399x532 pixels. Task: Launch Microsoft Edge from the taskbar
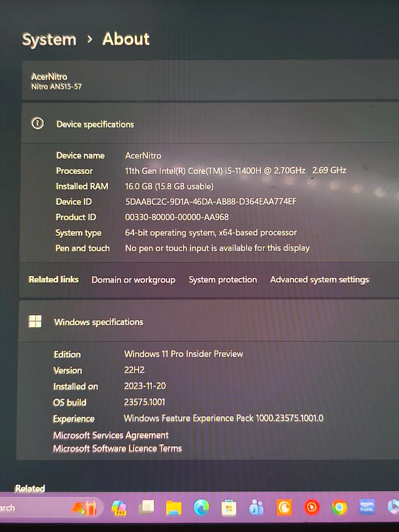[x=201, y=508]
